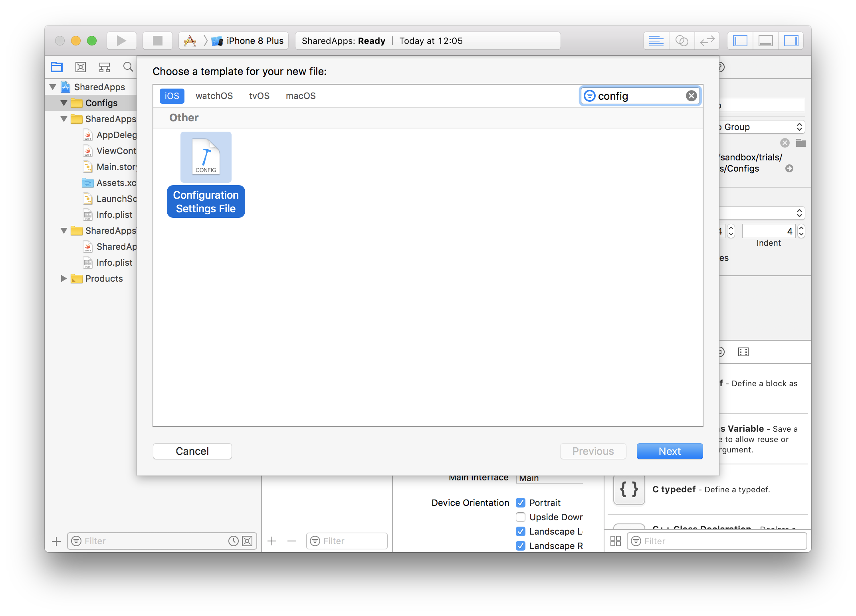Screen dimensions: 856x616
Task: Click the Next button to proceed
Action: pos(669,451)
